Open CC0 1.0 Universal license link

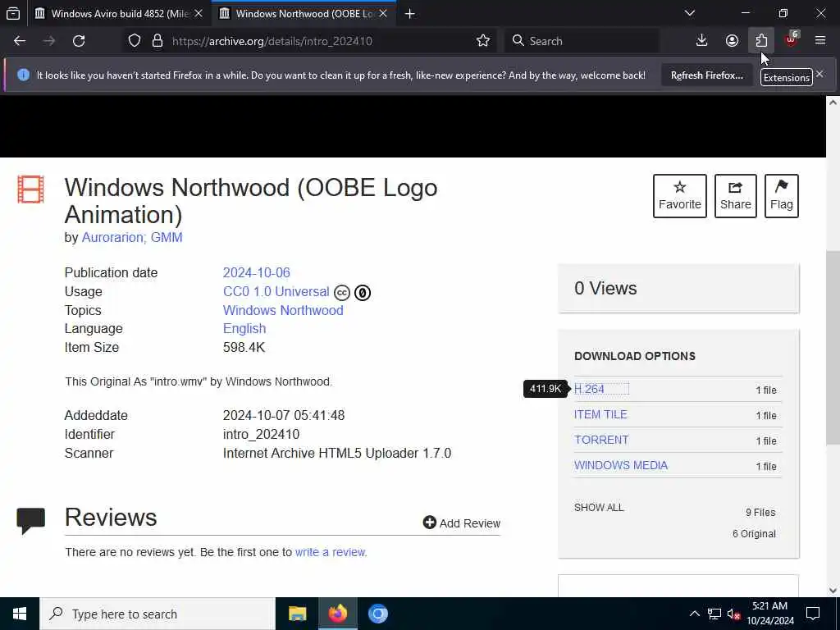point(276,291)
